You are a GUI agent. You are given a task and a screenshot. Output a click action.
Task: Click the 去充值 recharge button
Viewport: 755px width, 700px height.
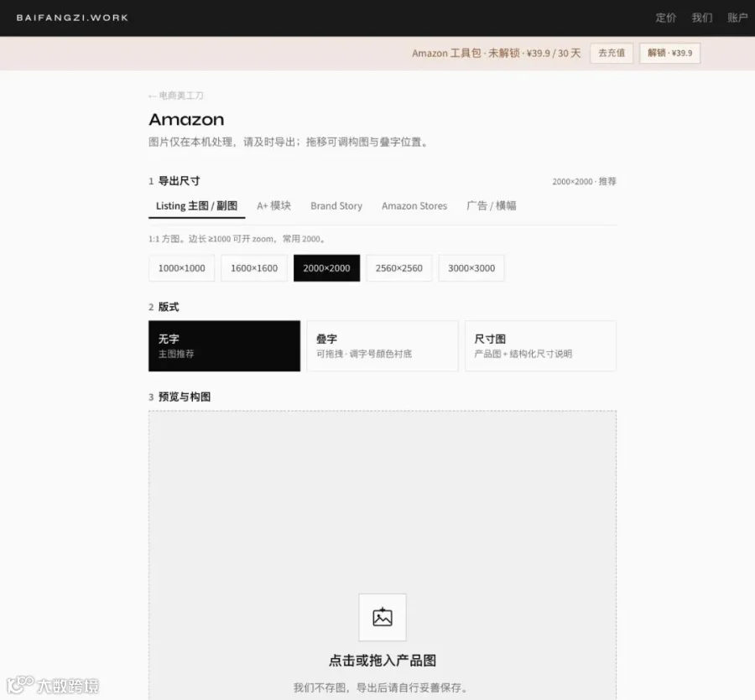point(612,53)
